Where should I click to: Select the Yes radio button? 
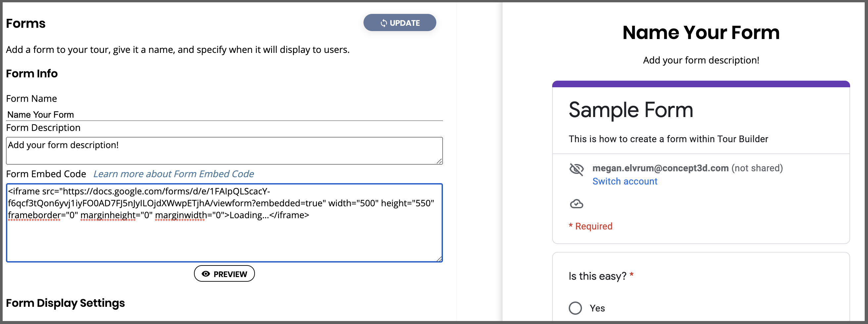point(575,308)
